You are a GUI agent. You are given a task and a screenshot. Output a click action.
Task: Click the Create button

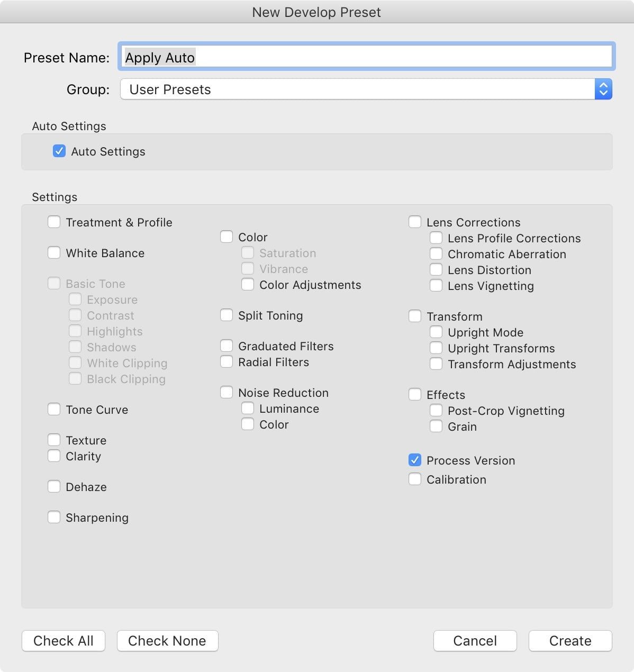(570, 641)
